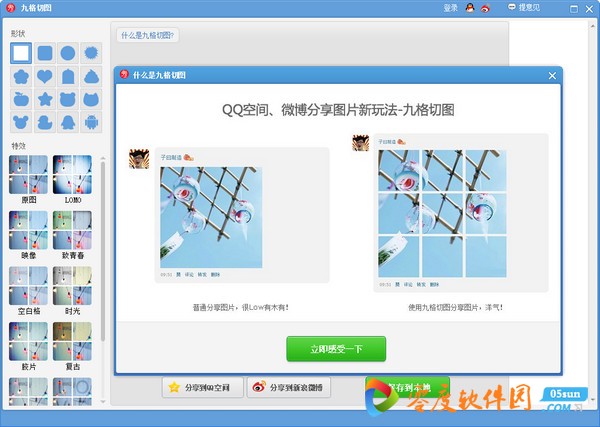
Task: Click the QQ penguin login icon
Action: pos(470,8)
